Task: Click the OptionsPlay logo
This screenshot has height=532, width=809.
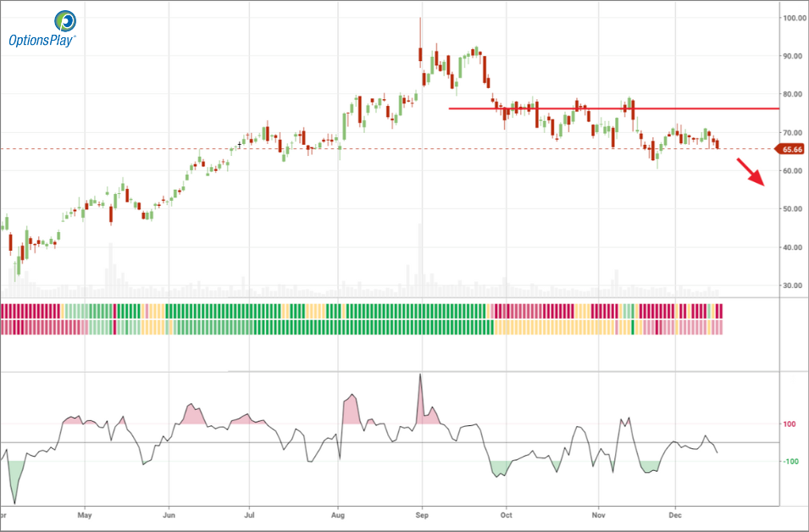Action: (x=42, y=28)
